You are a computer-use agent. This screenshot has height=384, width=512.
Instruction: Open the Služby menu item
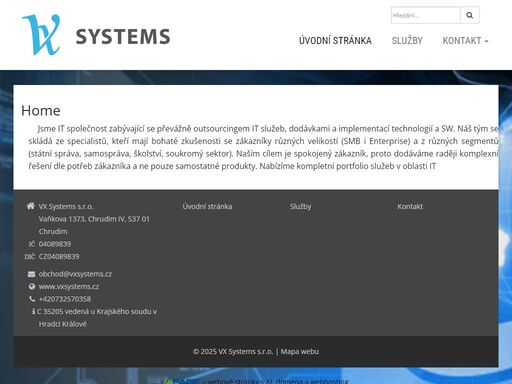(407, 41)
